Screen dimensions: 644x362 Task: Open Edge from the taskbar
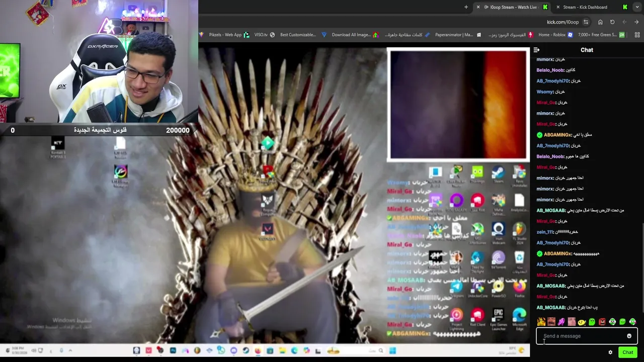pyautogui.click(x=294, y=350)
